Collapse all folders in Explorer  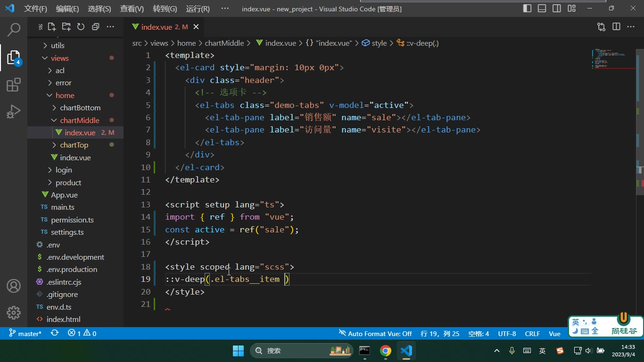(x=96, y=27)
